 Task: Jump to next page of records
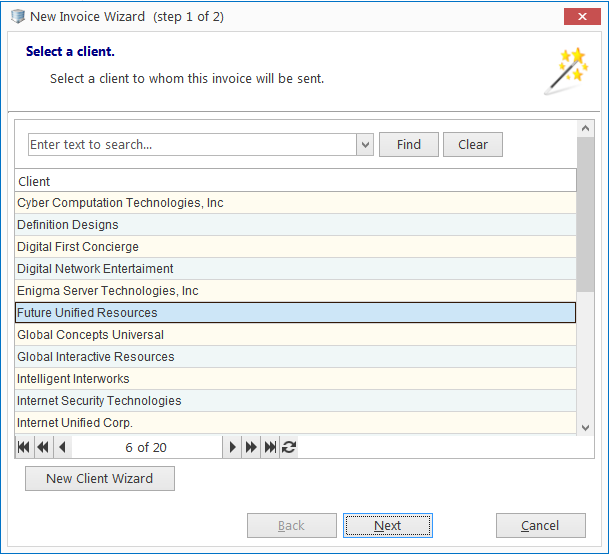click(251, 447)
